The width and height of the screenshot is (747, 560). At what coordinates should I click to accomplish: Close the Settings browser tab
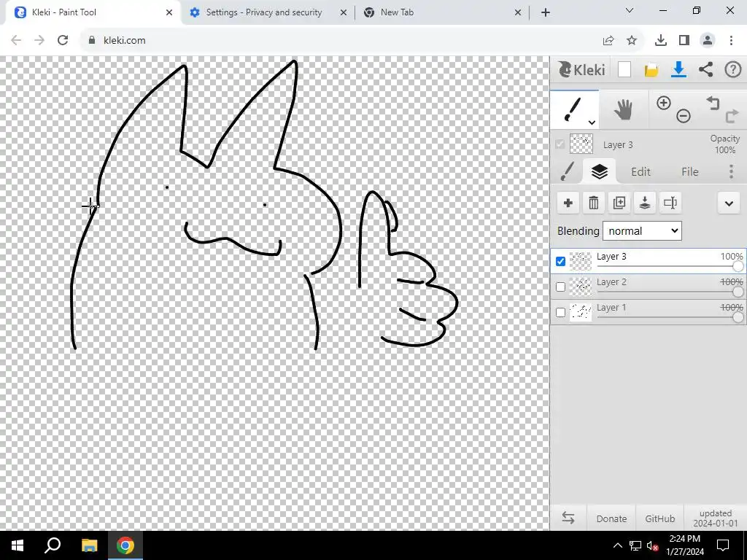point(344,12)
